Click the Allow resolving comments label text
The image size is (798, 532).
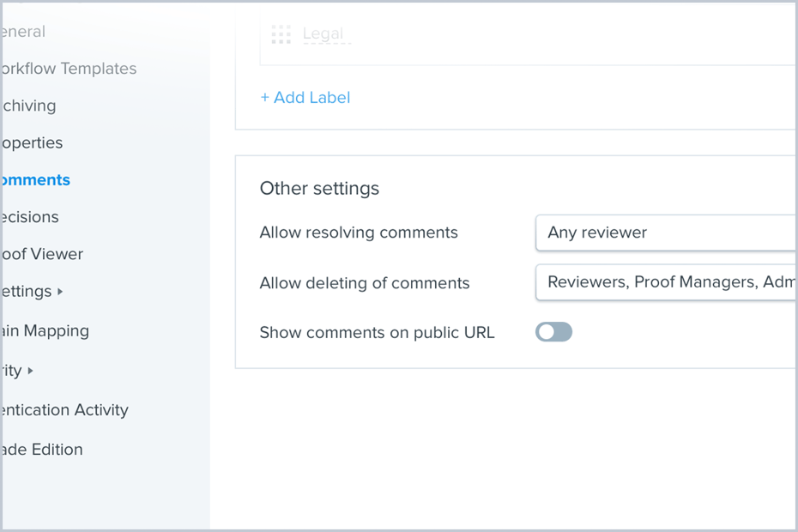pos(359,233)
